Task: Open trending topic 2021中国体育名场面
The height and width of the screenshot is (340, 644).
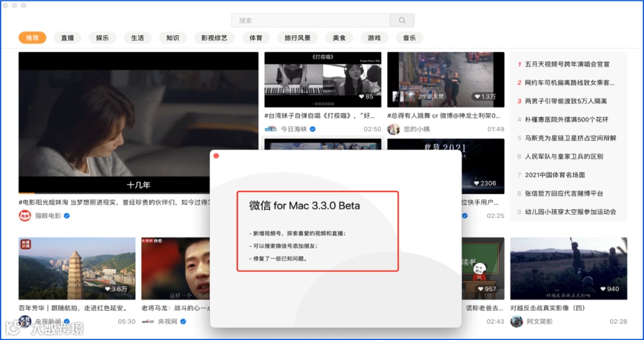Action: click(x=555, y=175)
